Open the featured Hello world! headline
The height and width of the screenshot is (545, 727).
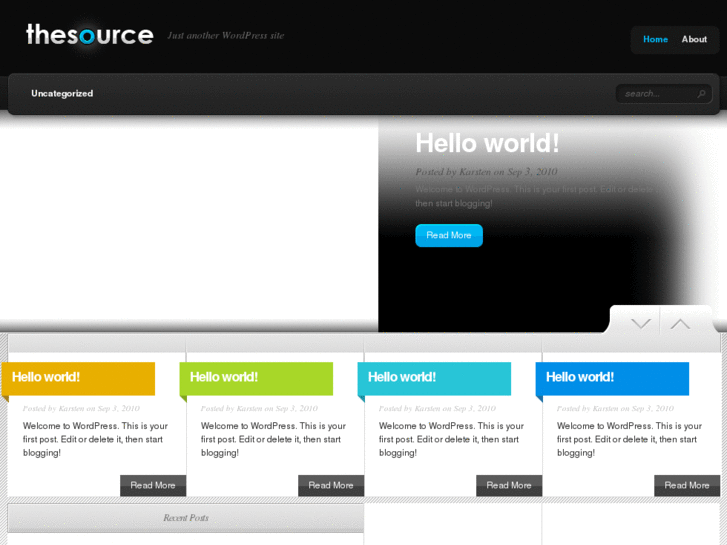[x=487, y=143]
